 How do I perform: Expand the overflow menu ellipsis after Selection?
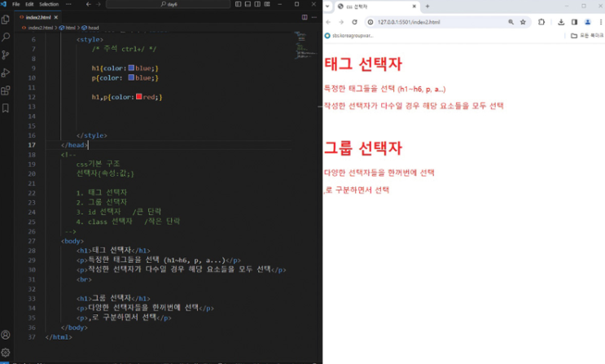(x=68, y=4)
